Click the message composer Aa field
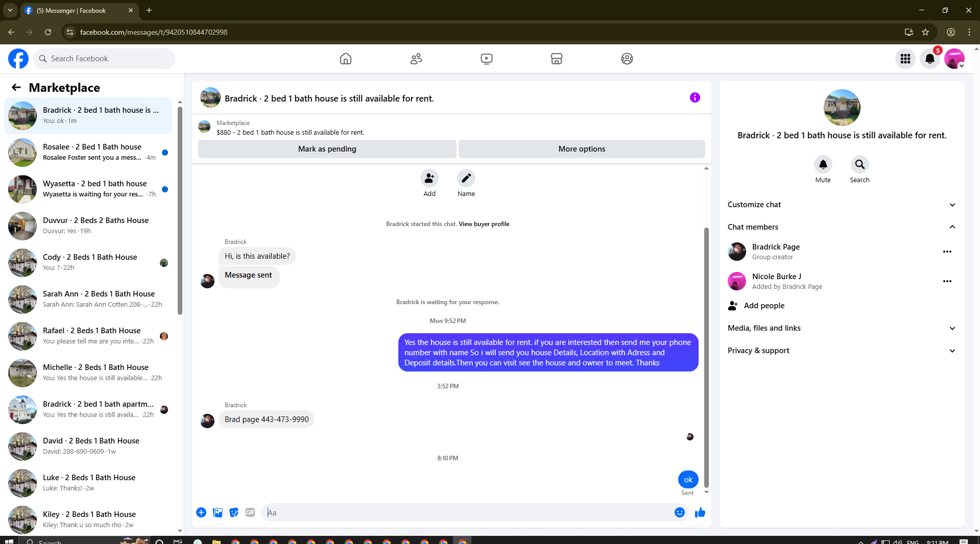The height and width of the screenshot is (544, 980). pyautogui.click(x=468, y=512)
